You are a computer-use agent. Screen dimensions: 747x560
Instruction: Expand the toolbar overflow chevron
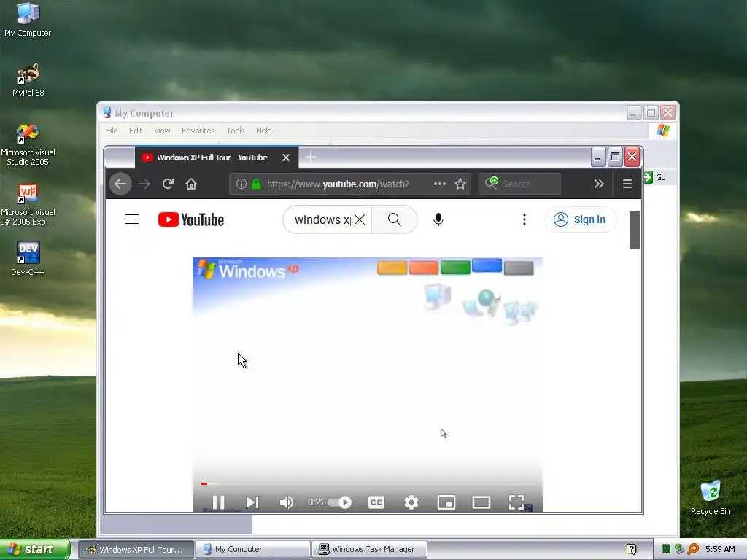click(x=599, y=184)
